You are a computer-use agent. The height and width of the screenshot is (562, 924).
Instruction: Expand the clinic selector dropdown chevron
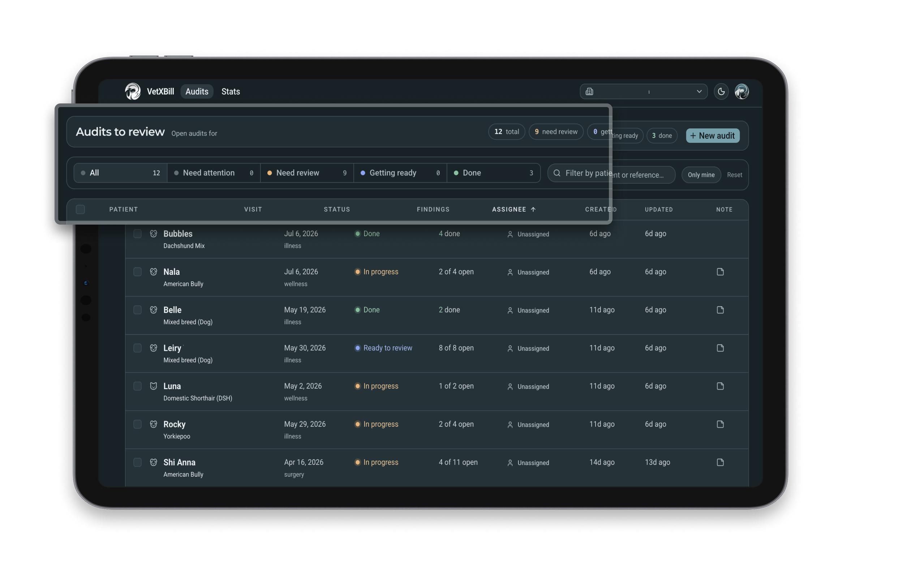699,91
